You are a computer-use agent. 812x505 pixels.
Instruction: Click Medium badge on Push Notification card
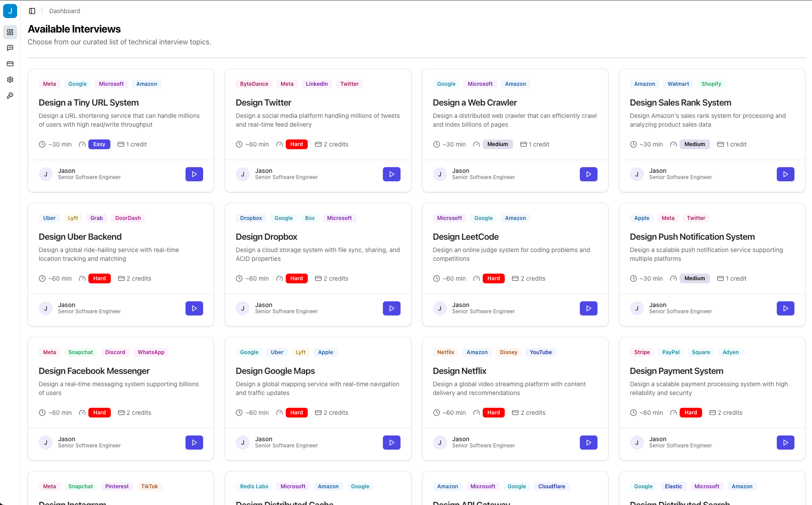pyautogui.click(x=695, y=278)
